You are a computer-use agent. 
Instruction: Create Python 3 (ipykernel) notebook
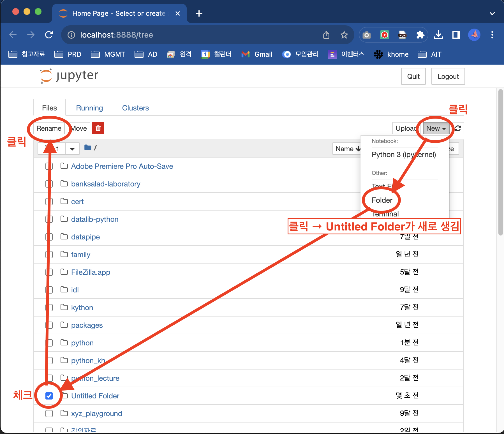[404, 154]
